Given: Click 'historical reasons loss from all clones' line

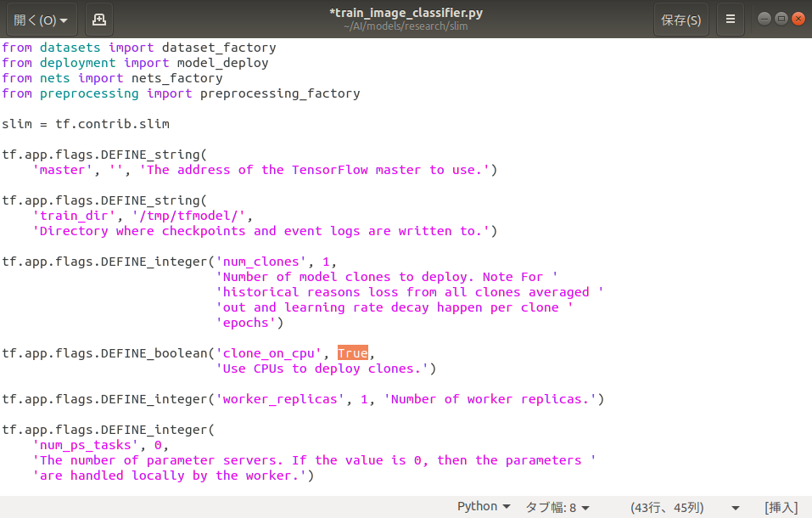Looking at the screenshot, I should point(410,292).
